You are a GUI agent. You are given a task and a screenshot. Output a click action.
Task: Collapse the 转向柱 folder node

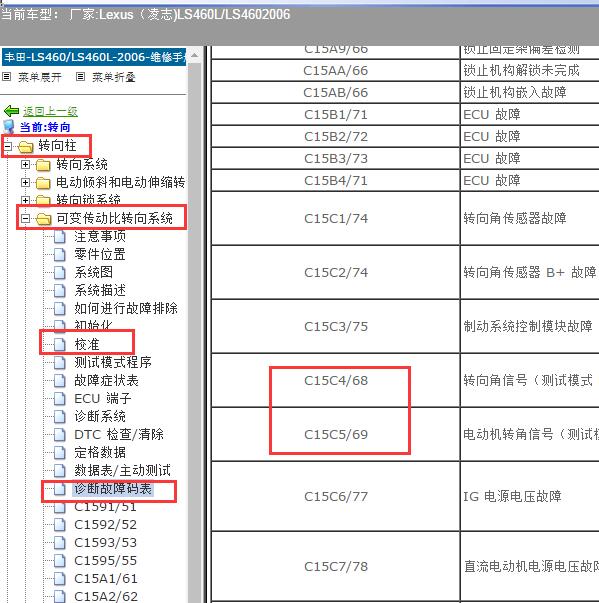pyautogui.click(x=7, y=146)
